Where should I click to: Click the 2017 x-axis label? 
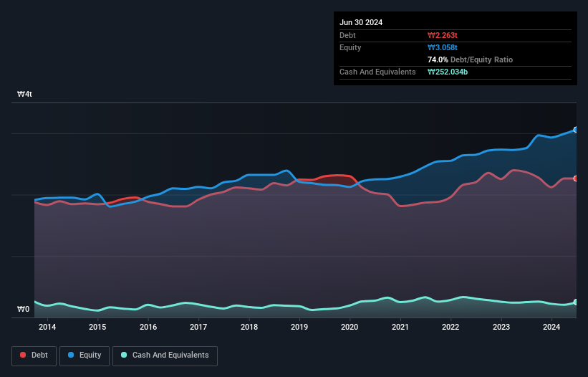[198, 327]
